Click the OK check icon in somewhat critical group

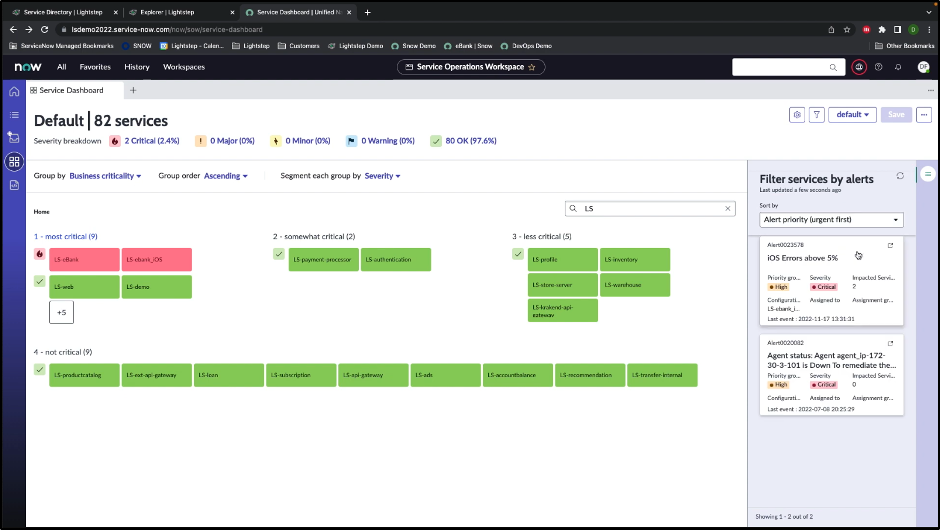point(279,254)
